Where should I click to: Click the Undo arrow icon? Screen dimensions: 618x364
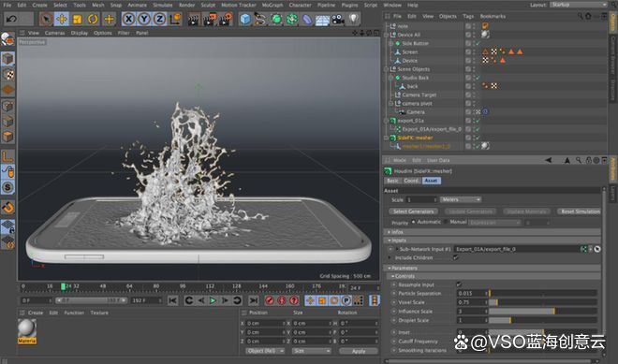coord(11,19)
